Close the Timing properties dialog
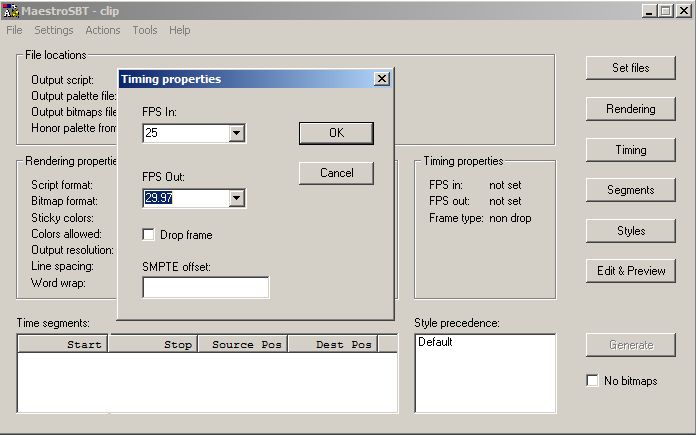The width and height of the screenshot is (696, 435). (382, 79)
